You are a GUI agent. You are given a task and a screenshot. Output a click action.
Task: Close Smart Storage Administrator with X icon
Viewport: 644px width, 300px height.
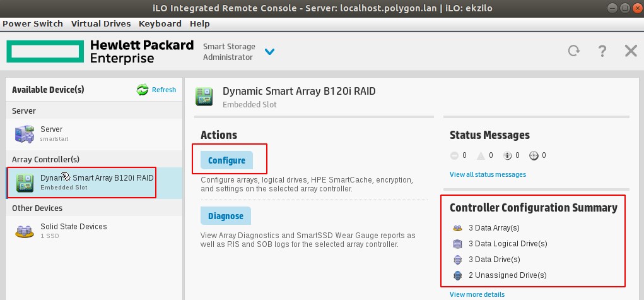(x=631, y=51)
